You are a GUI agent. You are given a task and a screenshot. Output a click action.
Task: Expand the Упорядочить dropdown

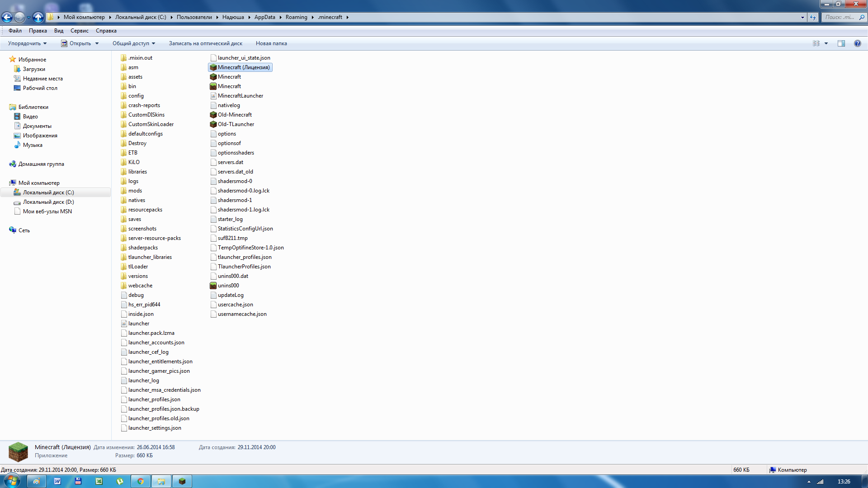(x=27, y=43)
